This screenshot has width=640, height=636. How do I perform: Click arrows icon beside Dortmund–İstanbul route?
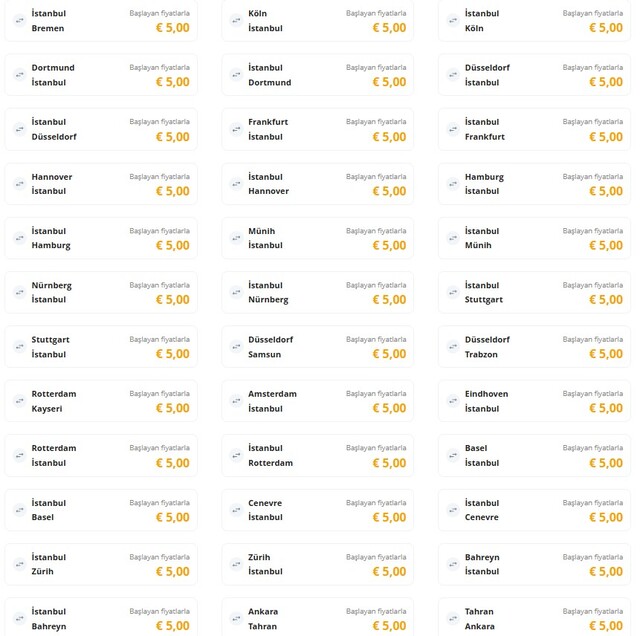pyautogui.click(x=19, y=74)
